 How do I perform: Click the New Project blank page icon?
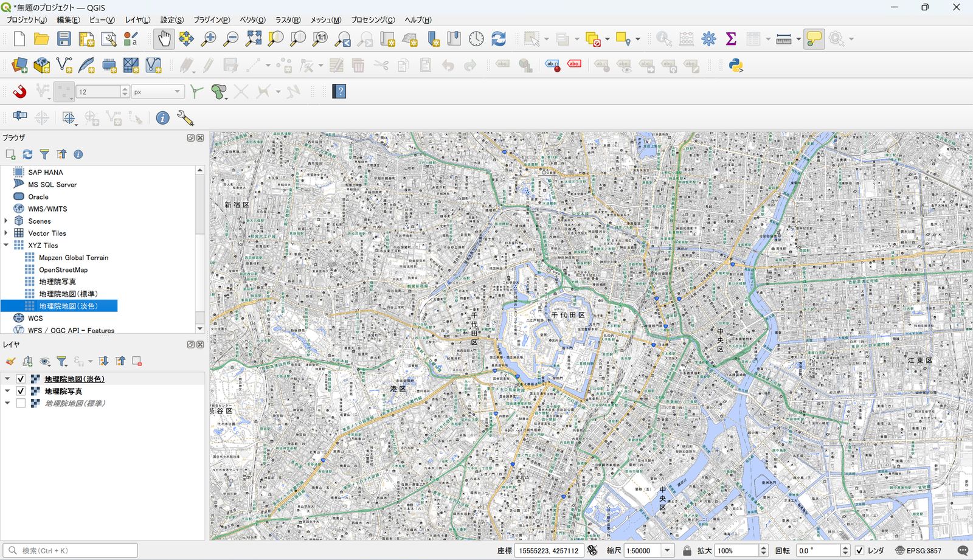click(x=19, y=39)
